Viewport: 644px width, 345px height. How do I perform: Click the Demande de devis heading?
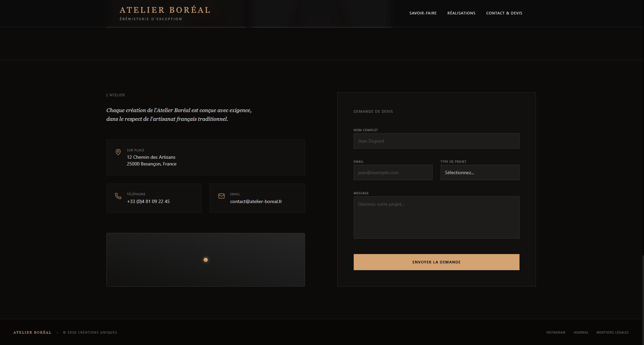pyautogui.click(x=373, y=111)
